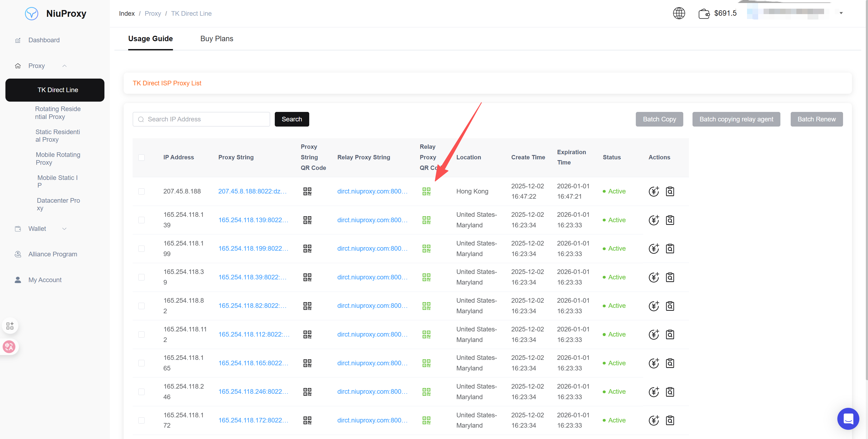Check the row for 207.45.8.188

141,191
